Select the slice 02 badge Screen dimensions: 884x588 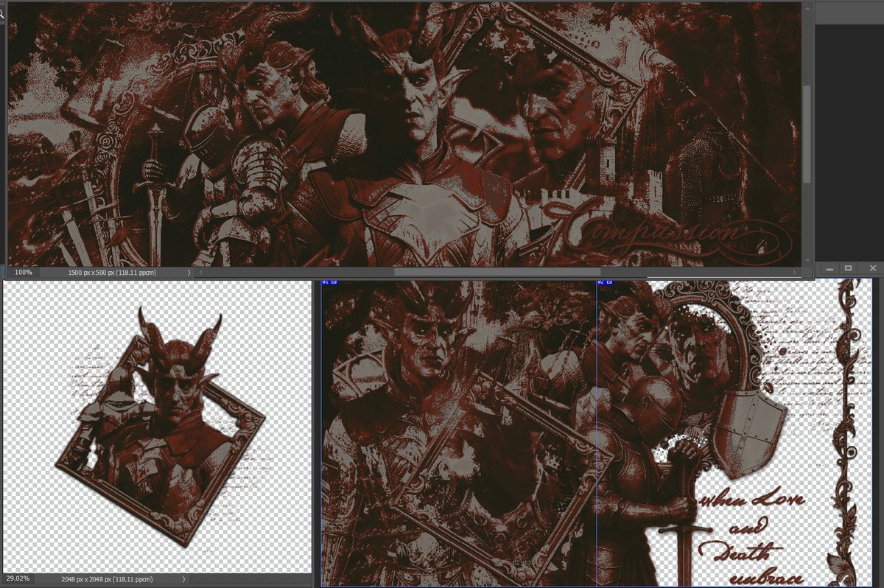604,282
